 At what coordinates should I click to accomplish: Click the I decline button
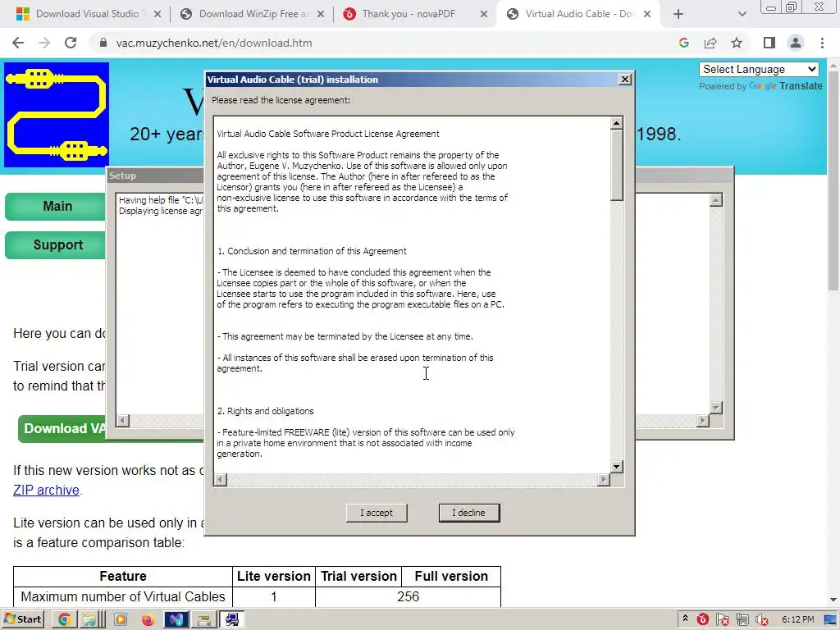click(468, 513)
